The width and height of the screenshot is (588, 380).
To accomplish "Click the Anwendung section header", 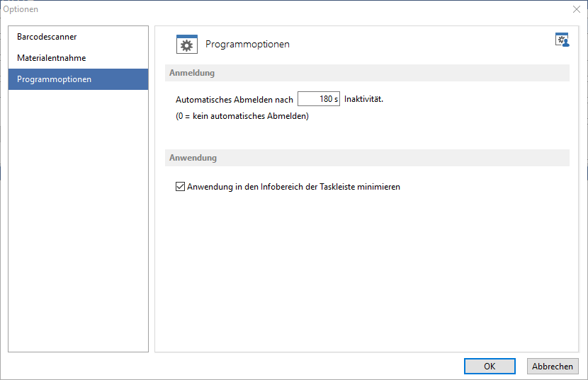I will (367, 158).
